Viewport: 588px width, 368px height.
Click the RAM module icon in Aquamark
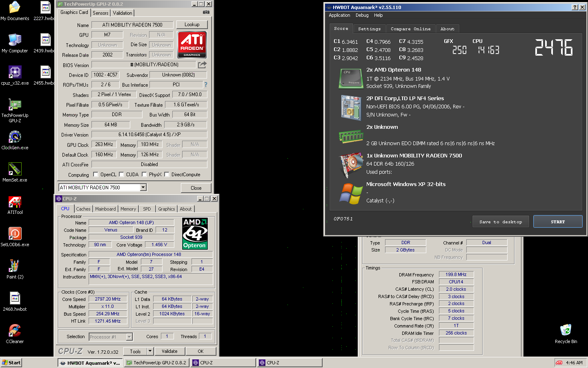click(351, 137)
